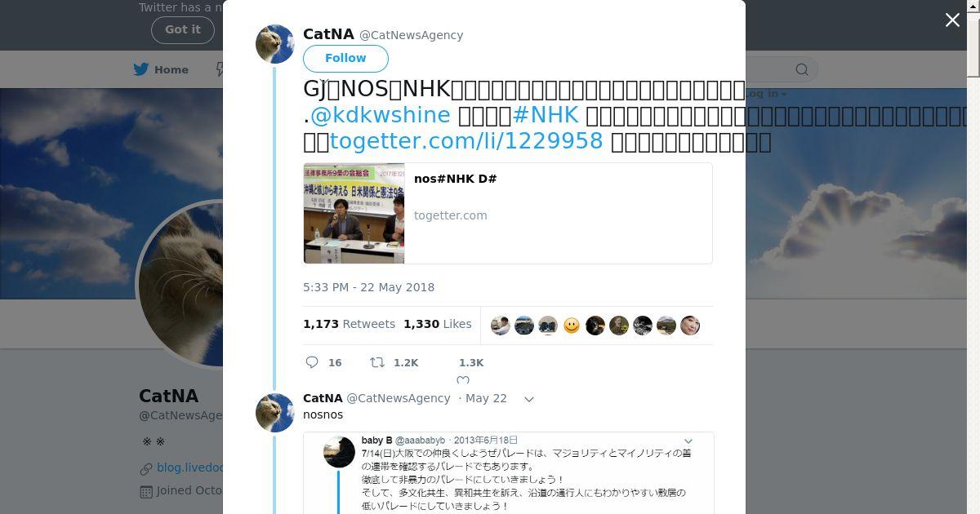
Task: Click the smiley face liker avatar
Action: 572,326
